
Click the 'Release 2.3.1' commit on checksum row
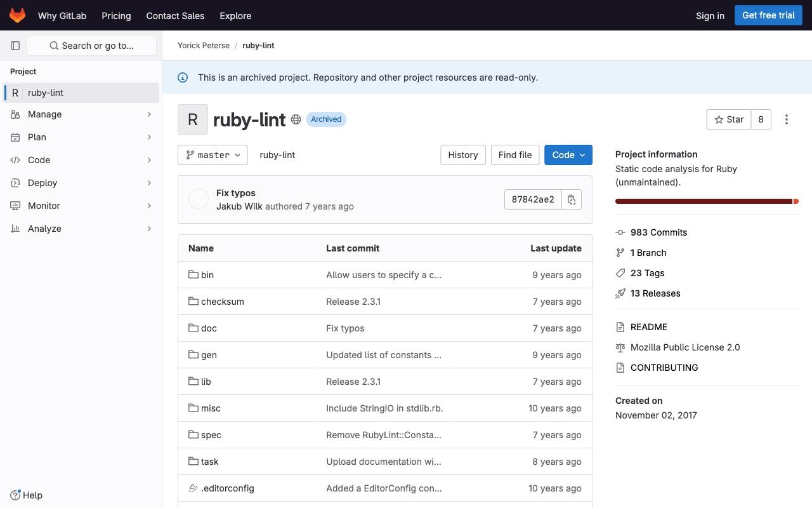[353, 302]
